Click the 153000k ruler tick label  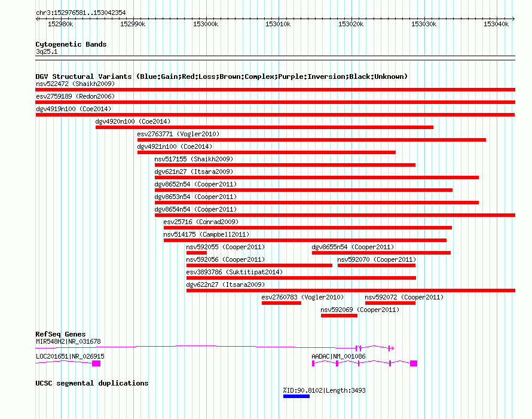pyautogui.click(x=206, y=24)
